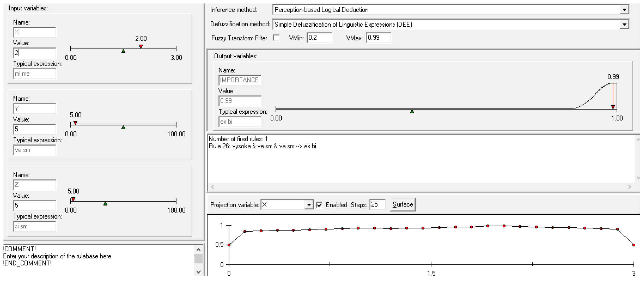Click the green triangle on Z slider
Viewport: 644px width, 281px height.
pos(105,204)
